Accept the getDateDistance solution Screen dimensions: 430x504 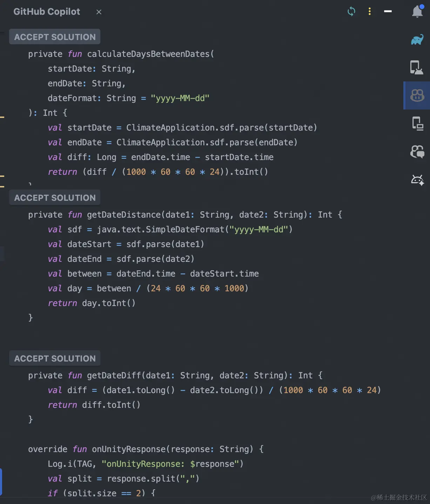(54, 197)
